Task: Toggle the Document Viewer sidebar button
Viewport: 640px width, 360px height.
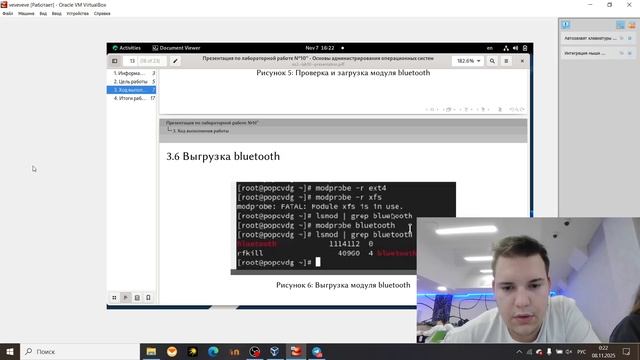Action: click(115, 61)
